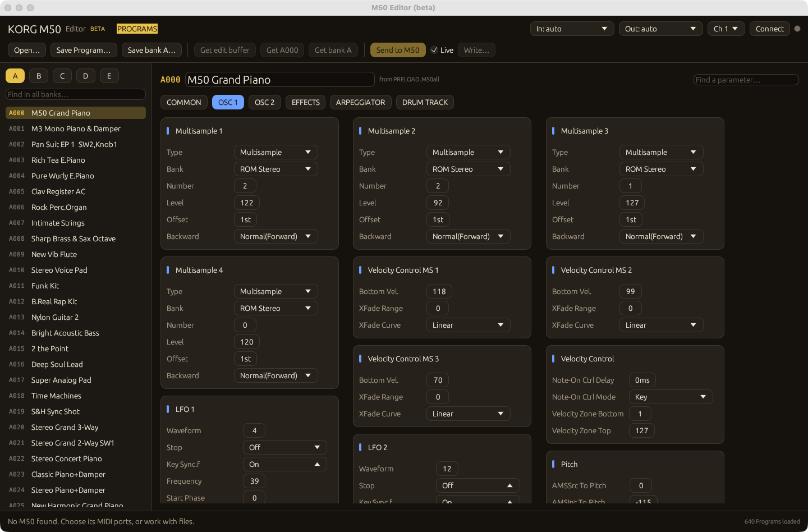Expand Multisample 1 Type dropdown
Screen dimensions: 808x532
pyautogui.click(x=276, y=152)
